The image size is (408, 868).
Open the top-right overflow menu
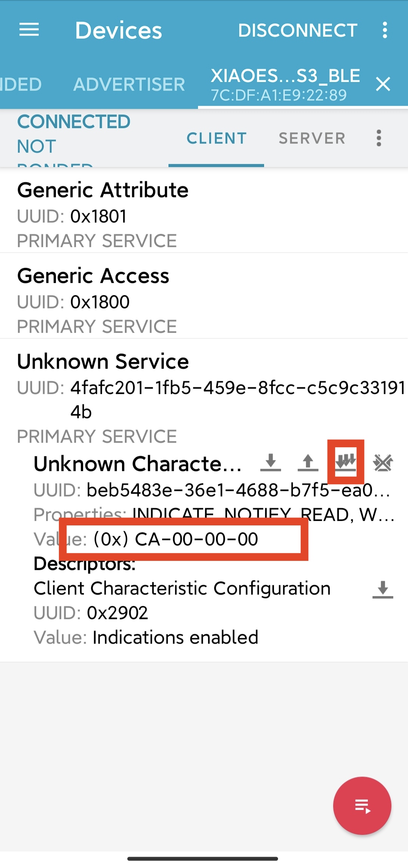click(385, 30)
